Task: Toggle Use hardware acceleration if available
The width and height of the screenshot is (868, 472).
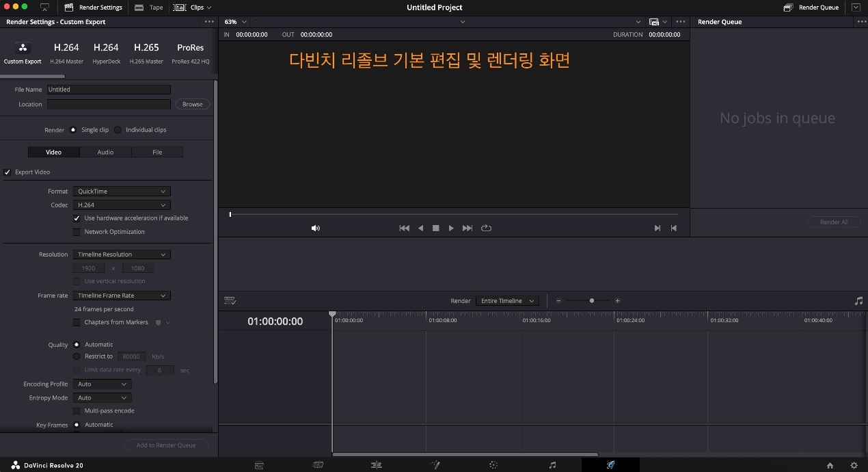Action: (77, 218)
